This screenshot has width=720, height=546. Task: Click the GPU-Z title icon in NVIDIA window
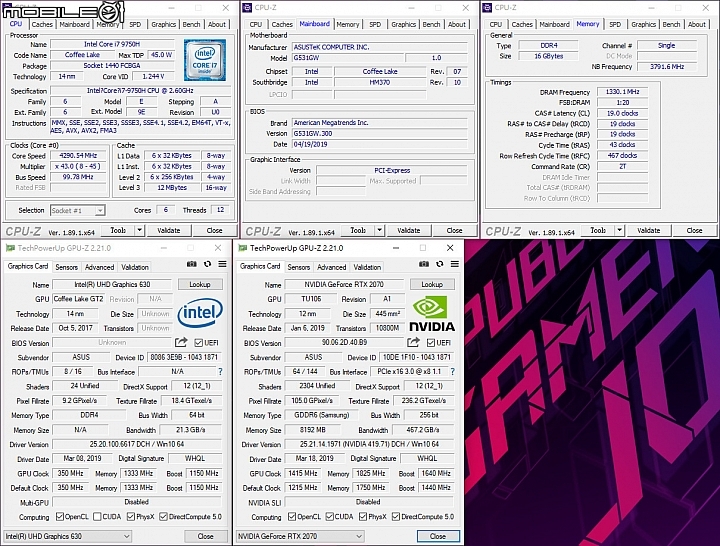tap(243, 248)
